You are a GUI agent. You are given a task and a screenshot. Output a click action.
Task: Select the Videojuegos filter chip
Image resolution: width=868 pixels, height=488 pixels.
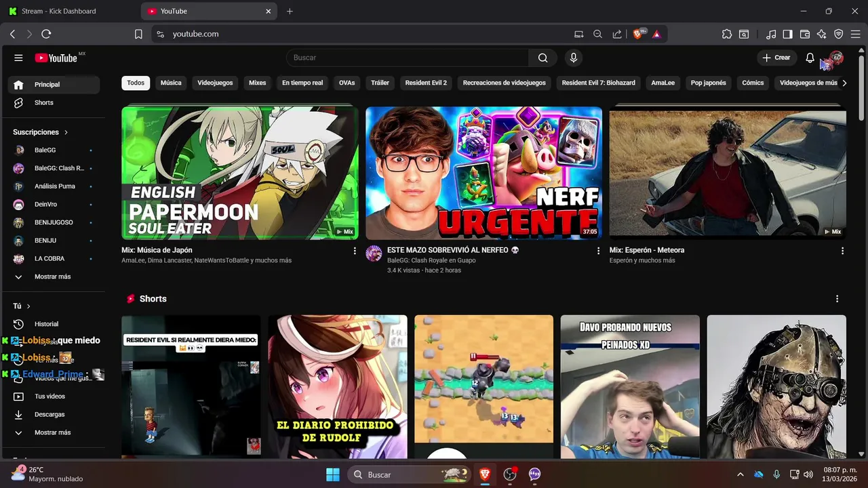pos(215,83)
